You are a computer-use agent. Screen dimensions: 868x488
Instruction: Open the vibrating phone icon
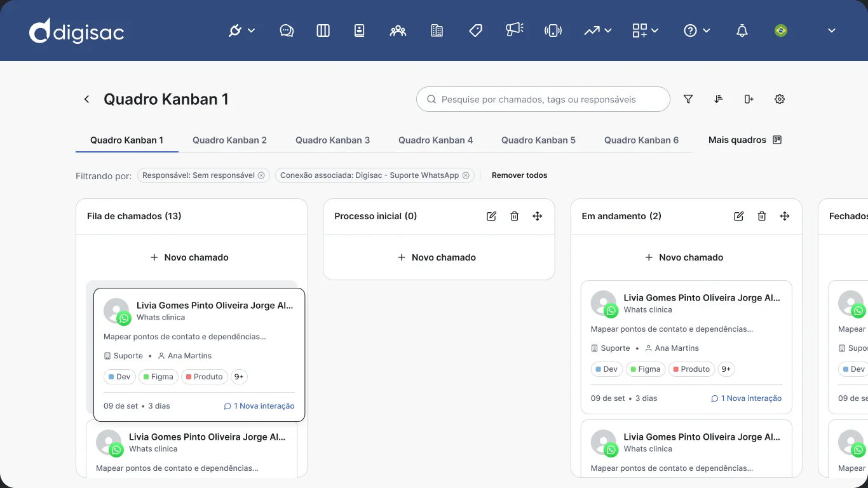point(553,30)
